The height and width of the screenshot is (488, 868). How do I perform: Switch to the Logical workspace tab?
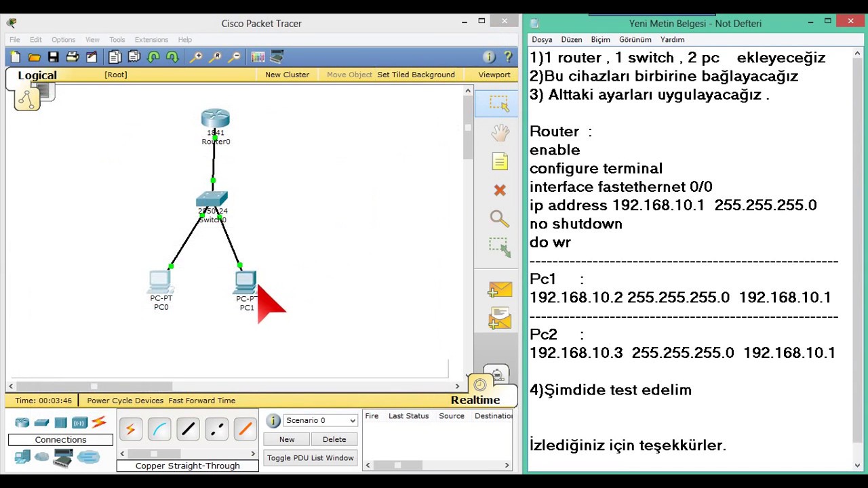tap(37, 75)
